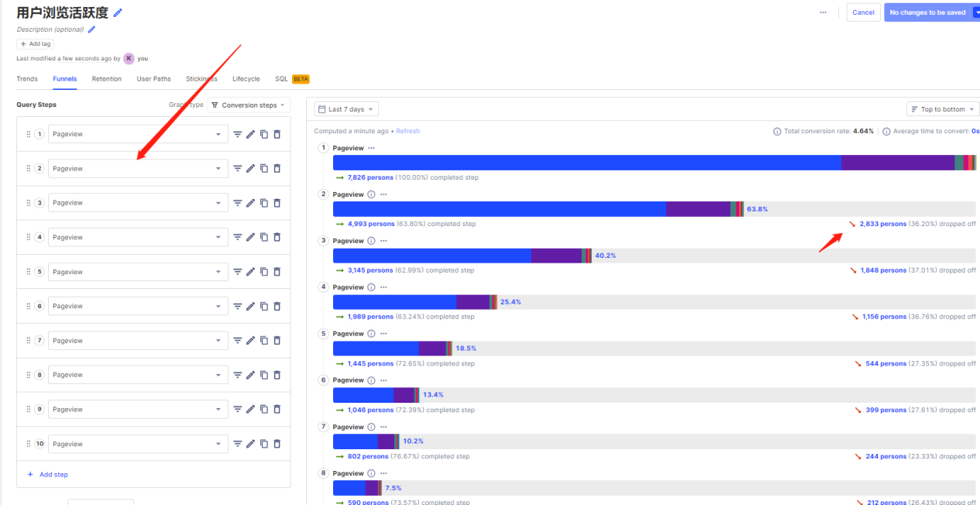Open the three-dots menu for funnel step 1
Screen dimensions: 980x505
tap(371, 148)
